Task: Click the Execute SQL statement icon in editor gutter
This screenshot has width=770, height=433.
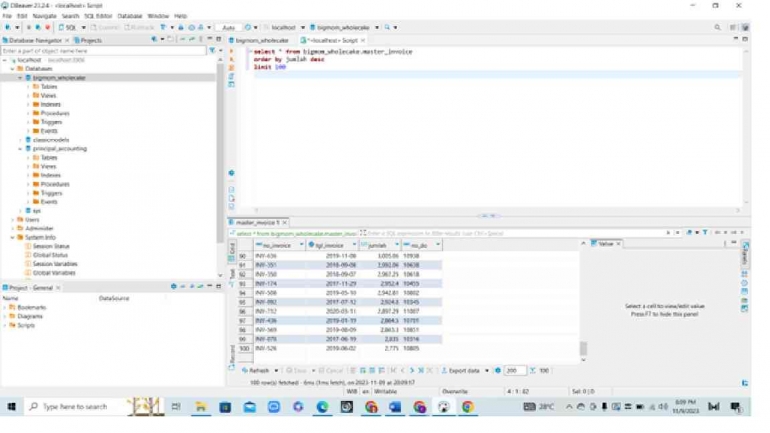Action: pyautogui.click(x=232, y=51)
